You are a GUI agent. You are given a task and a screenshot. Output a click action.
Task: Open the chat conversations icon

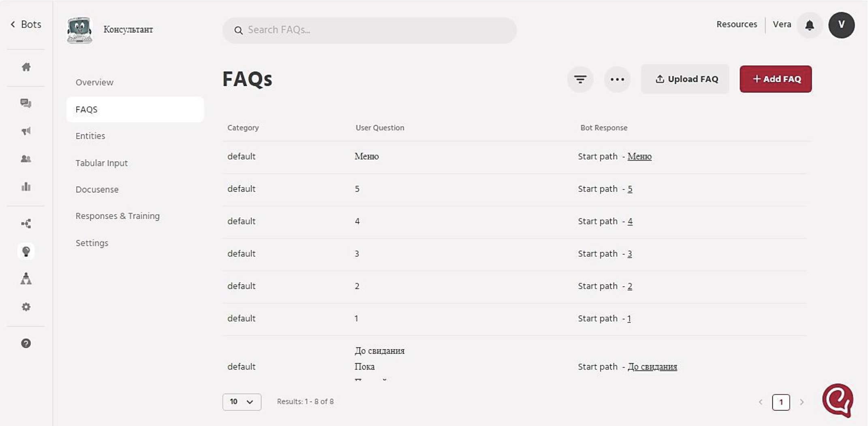click(x=26, y=103)
